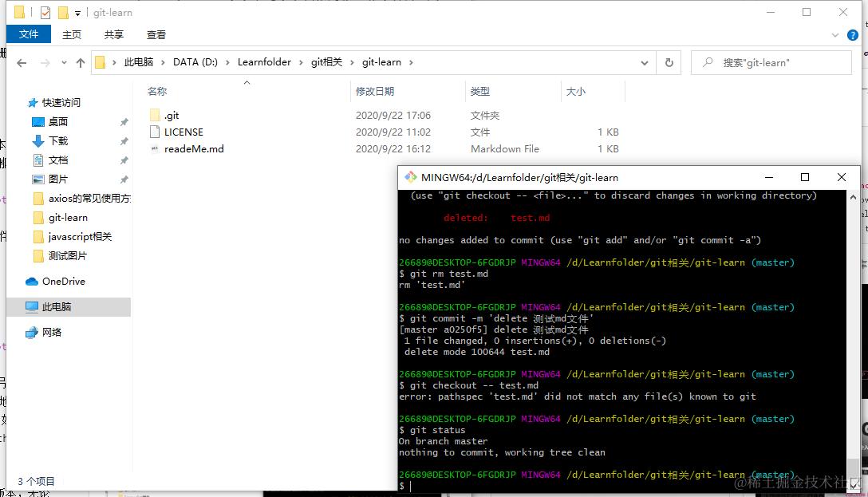Screen dimensions: 868x497
Task: Click the new folder quick access icon
Action: tap(63, 12)
